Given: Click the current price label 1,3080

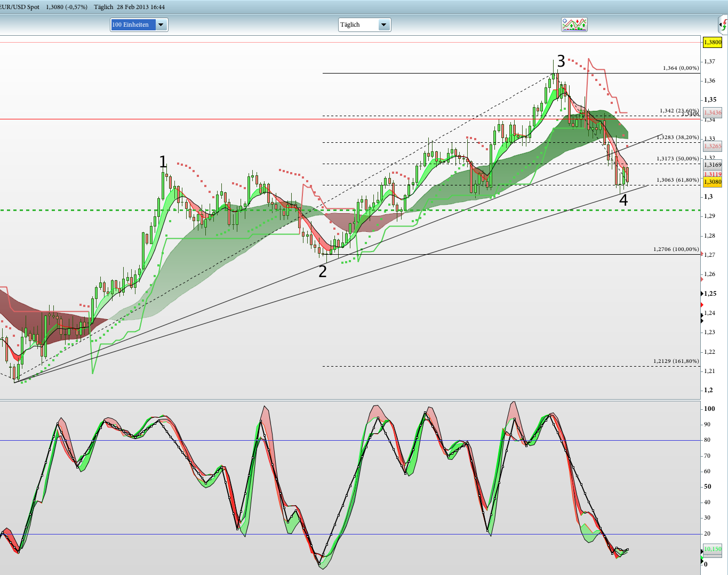Looking at the screenshot, I should (x=712, y=182).
